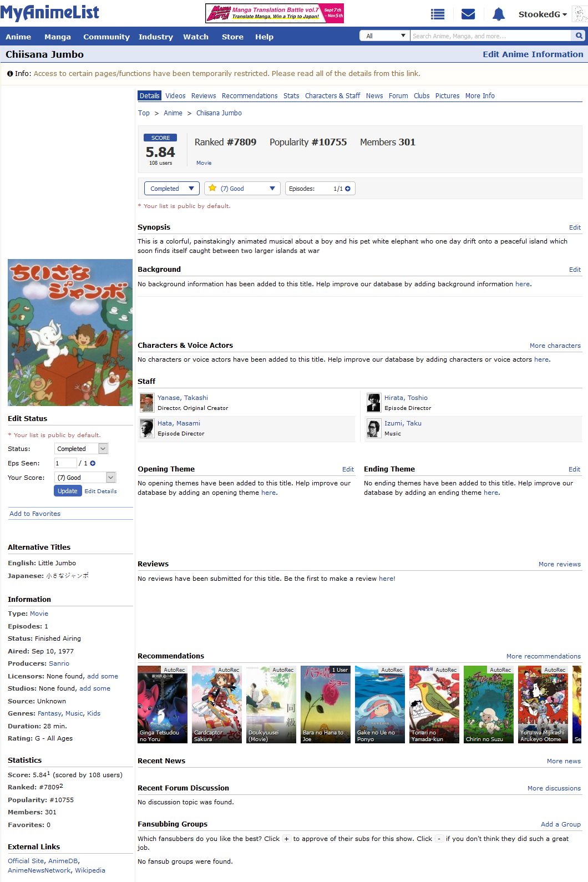Screen dimensions: 588x882
Task: Open the notifications bell icon
Action: (499, 14)
